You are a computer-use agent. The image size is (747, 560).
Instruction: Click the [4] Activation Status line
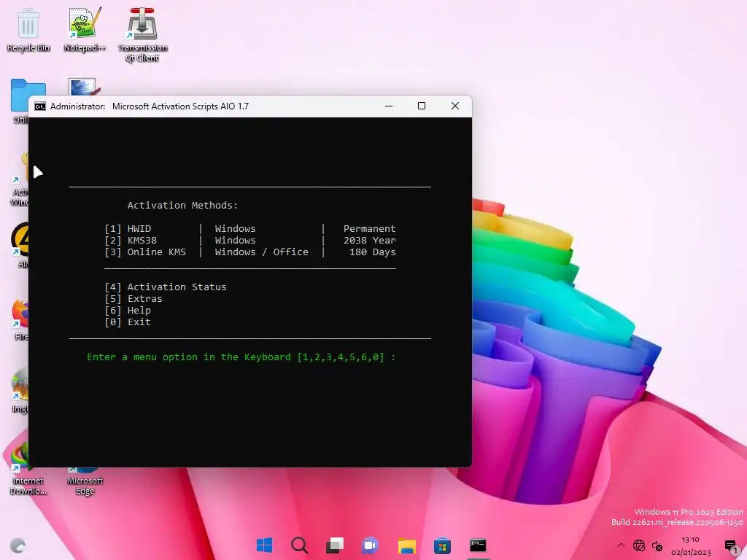click(166, 287)
